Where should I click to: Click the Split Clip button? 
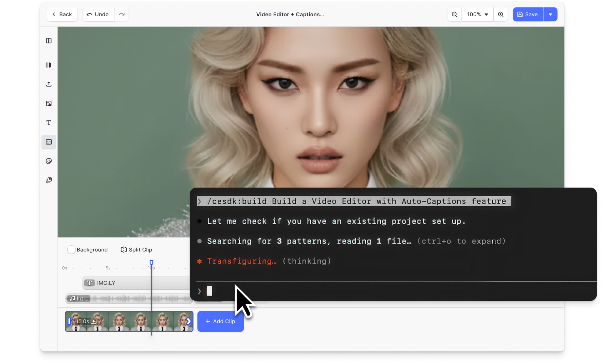tap(136, 250)
